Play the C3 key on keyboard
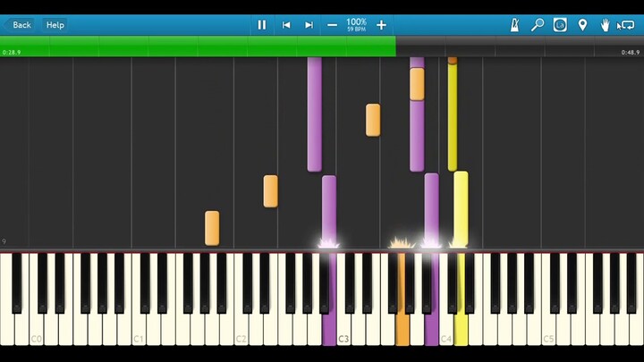 tap(343, 328)
